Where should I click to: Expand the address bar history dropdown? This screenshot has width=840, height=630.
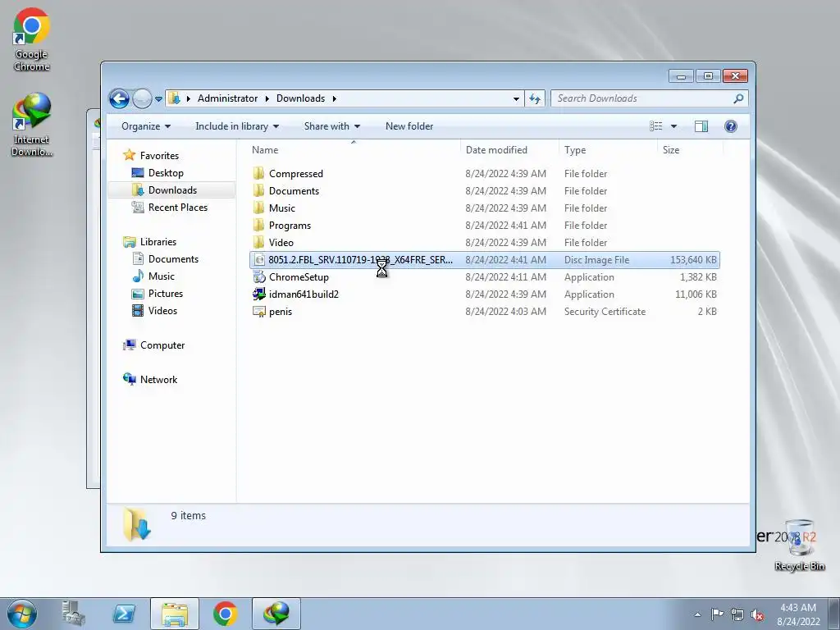coord(516,99)
